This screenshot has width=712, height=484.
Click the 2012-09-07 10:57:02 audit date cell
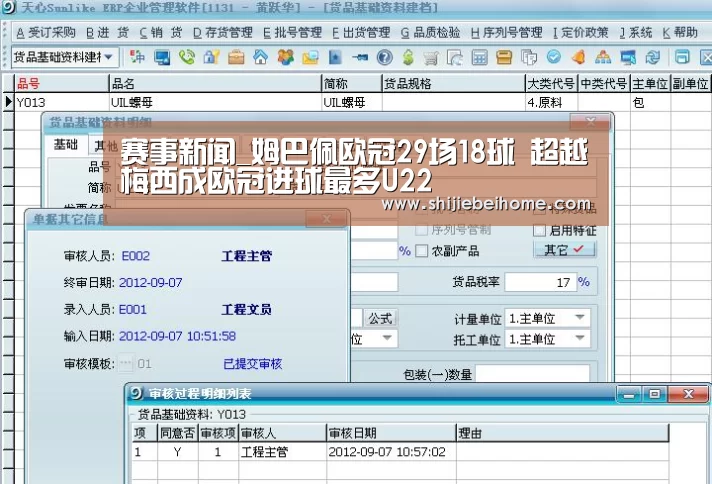391,452
